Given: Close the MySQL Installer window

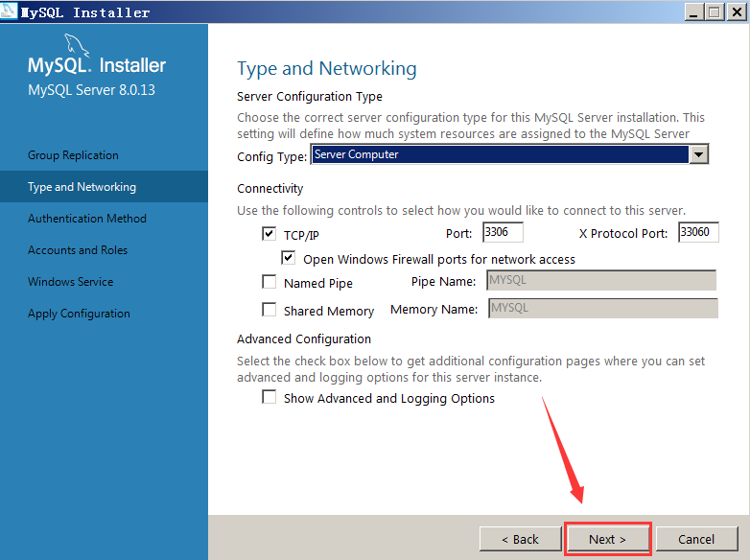Looking at the screenshot, I should (x=737, y=12).
